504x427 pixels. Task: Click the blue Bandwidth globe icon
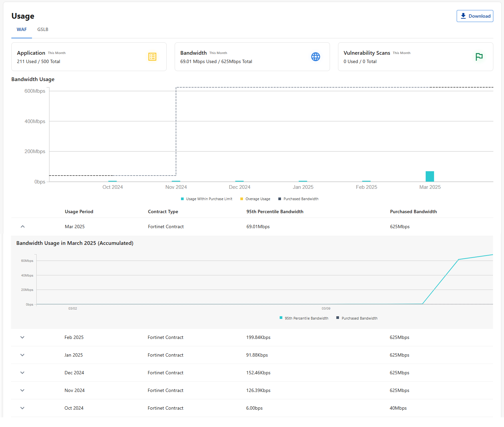pyautogui.click(x=315, y=57)
